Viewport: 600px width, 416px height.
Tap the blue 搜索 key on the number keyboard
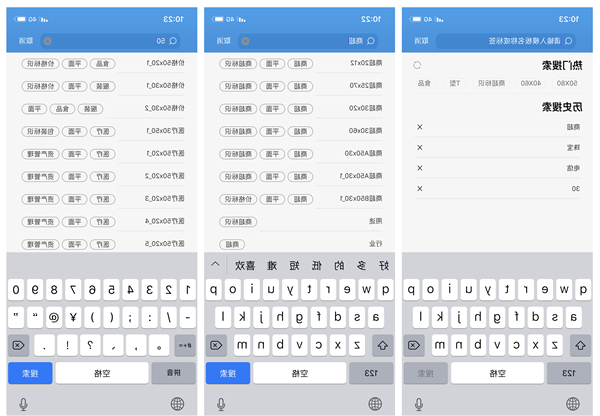coord(30,373)
